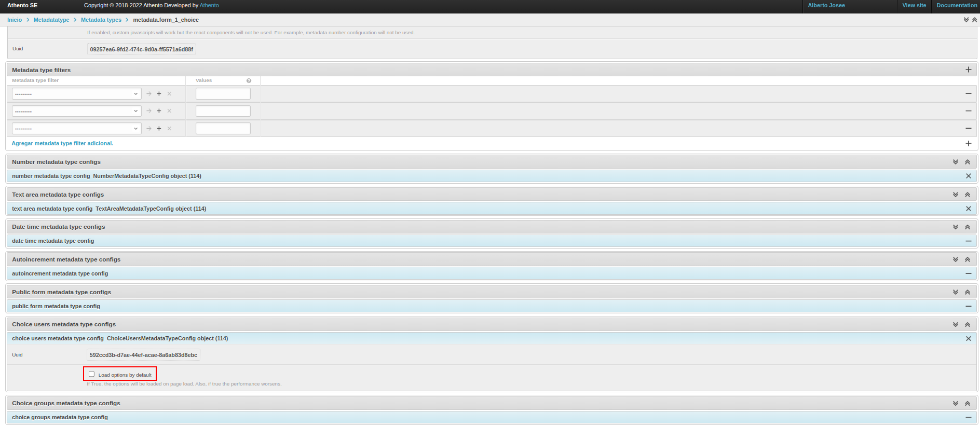Click Values input in second filter row
980x440 pixels.
click(x=223, y=111)
